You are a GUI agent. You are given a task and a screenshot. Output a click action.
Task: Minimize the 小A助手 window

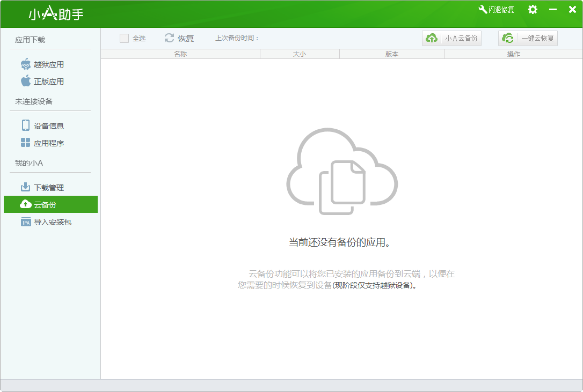coord(553,9)
